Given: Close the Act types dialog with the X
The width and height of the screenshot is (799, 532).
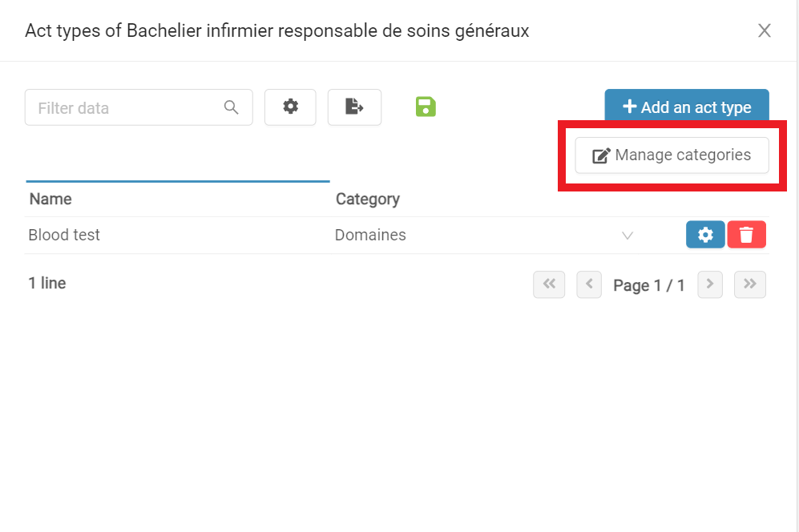Looking at the screenshot, I should [764, 30].
